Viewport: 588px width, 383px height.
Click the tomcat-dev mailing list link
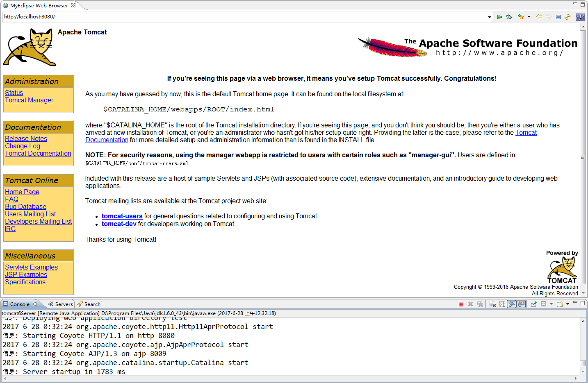(x=119, y=224)
